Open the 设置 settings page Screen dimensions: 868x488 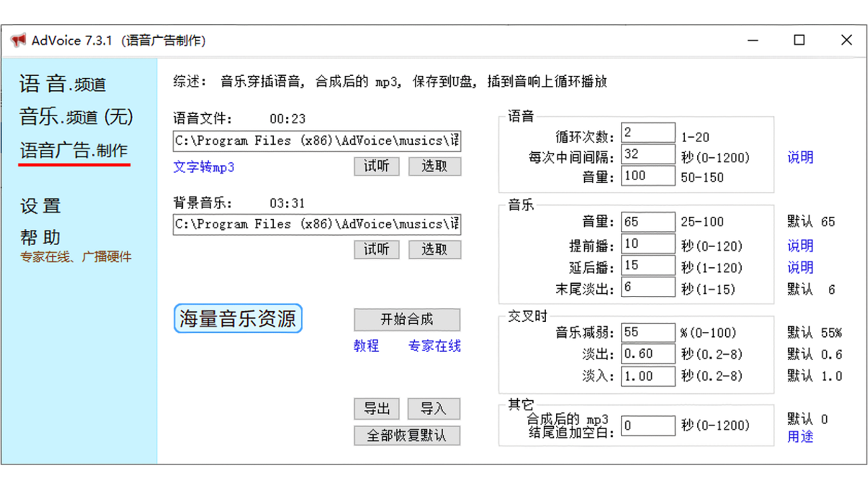click(41, 205)
